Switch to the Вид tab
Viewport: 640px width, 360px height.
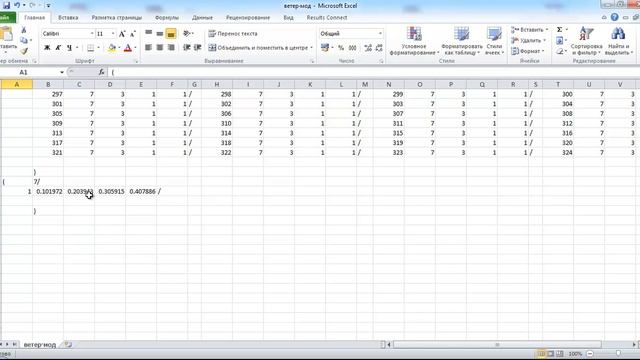289,18
